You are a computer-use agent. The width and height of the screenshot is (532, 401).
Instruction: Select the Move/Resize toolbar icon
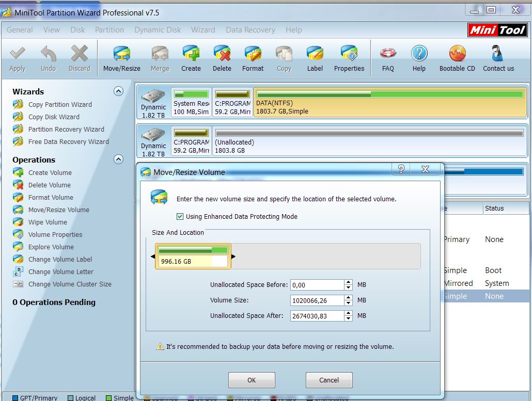[122, 53]
